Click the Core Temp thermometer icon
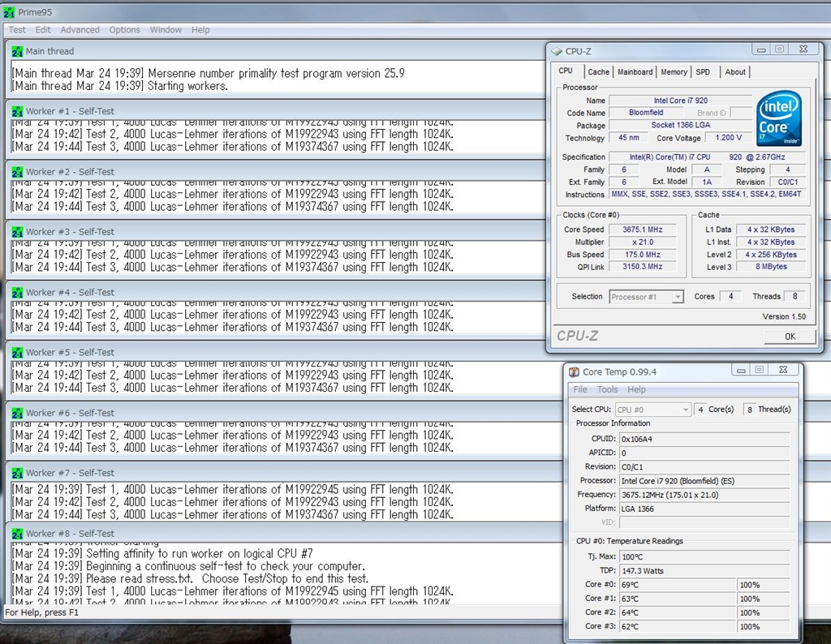 (x=574, y=372)
